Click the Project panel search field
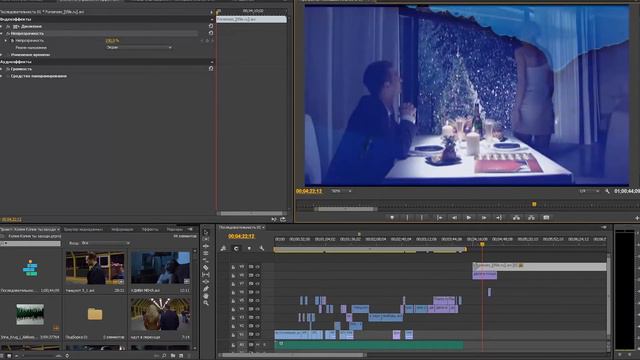The image size is (640, 360). tap(31, 243)
